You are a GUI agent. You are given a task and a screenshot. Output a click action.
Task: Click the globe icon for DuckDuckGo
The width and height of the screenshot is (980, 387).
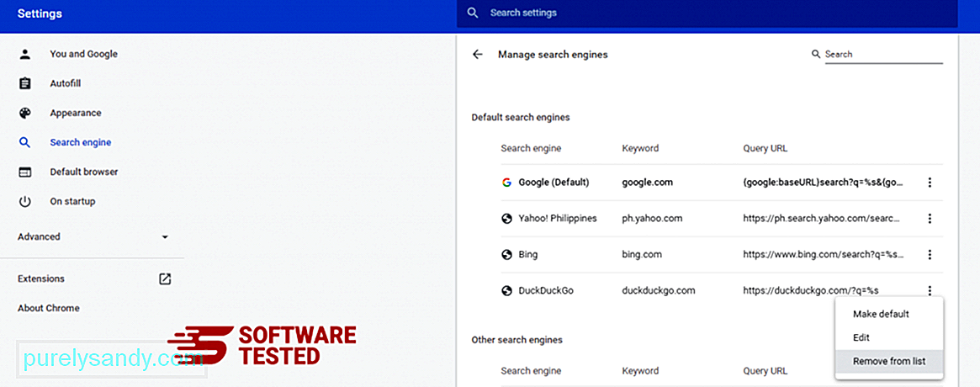[x=506, y=291]
